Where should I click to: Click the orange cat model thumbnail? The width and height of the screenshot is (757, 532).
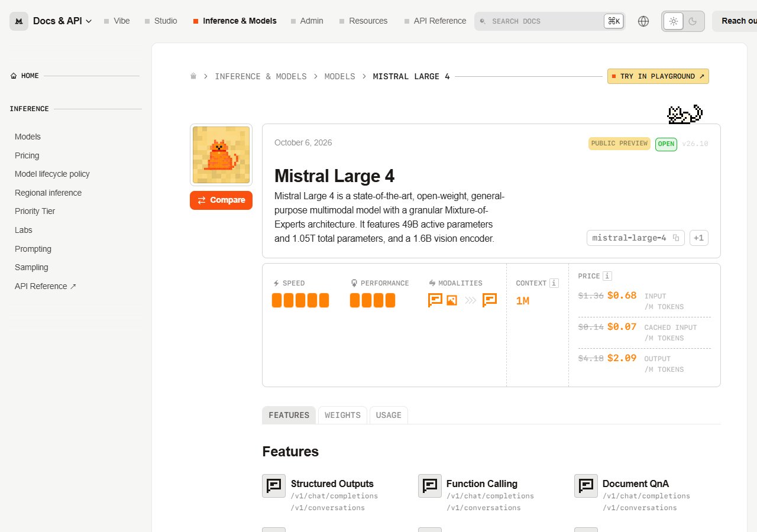221,155
